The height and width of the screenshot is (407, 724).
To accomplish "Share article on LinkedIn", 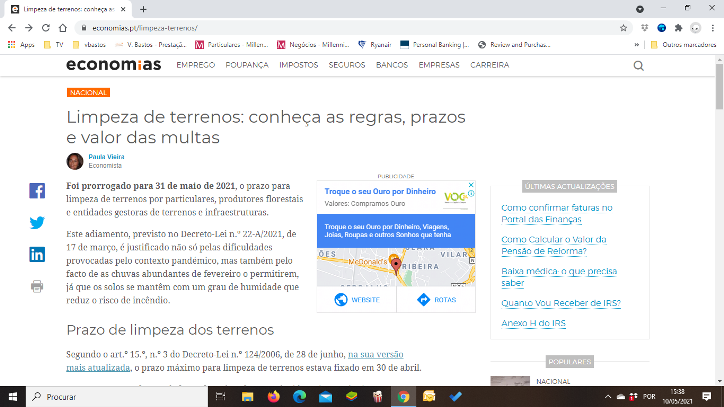I will tap(37, 255).
